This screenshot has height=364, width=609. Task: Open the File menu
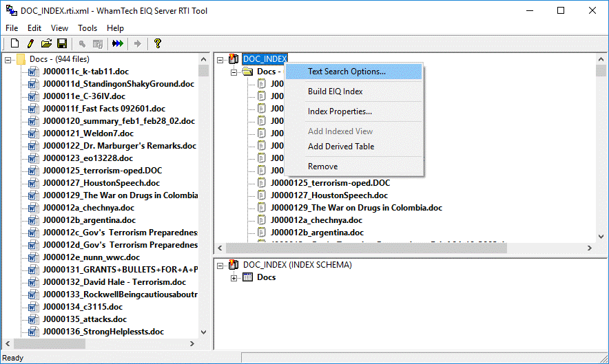[x=12, y=28]
